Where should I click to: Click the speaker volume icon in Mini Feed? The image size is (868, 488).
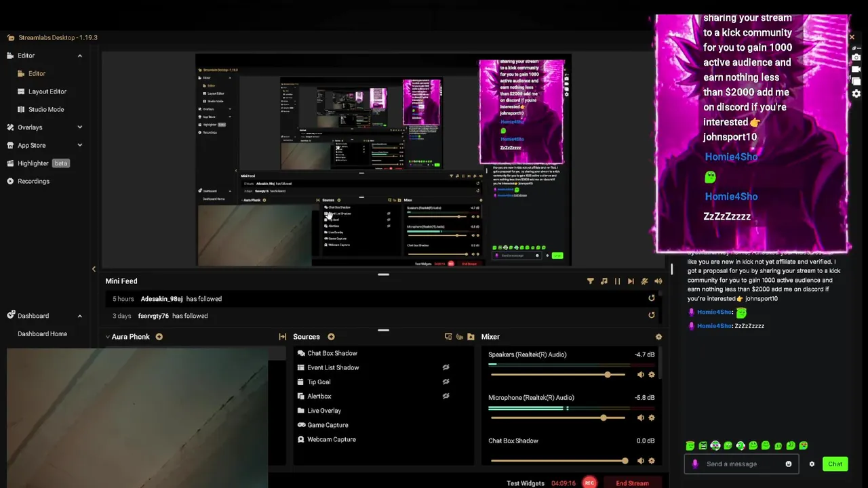point(658,281)
